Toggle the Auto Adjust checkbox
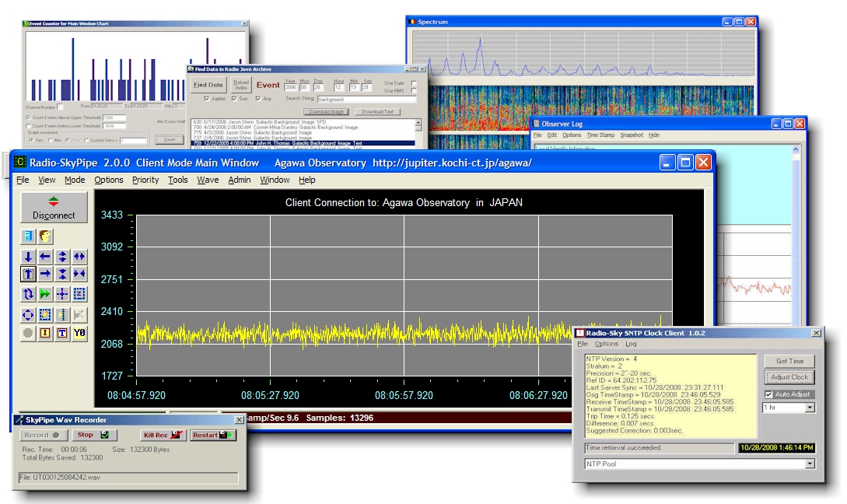Image resolution: width=847 pixels, height=504 pixels. pos(768,394)
